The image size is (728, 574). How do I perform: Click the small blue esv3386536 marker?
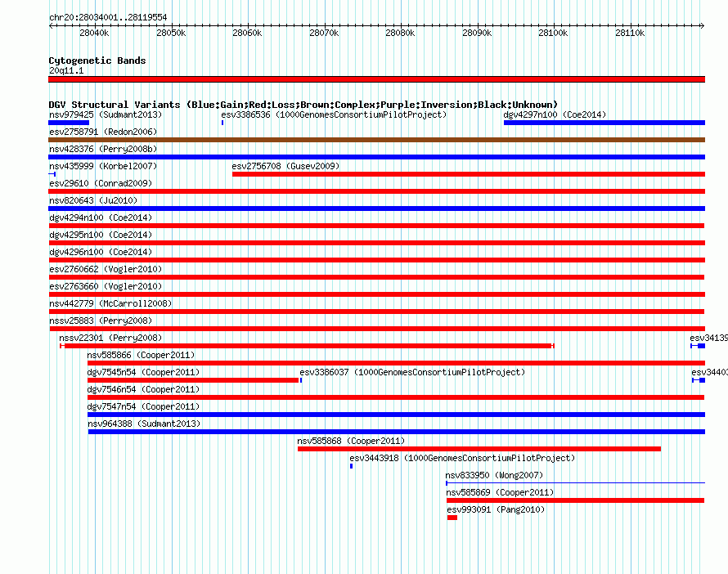tap(222, 123)
